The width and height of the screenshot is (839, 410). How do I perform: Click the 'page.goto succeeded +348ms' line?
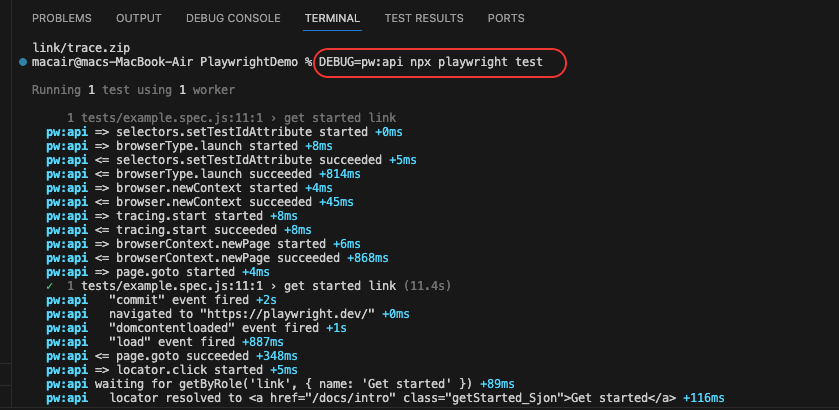172,356
